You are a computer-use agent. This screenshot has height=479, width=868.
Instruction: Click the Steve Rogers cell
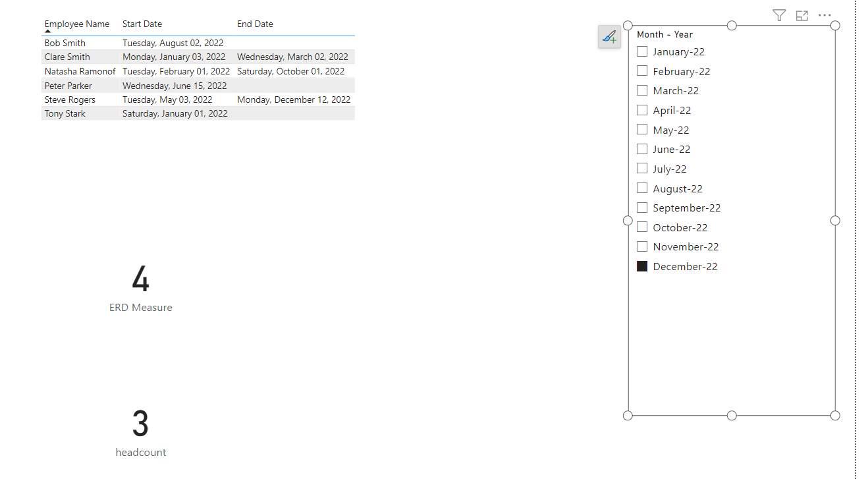coord(70,99)
